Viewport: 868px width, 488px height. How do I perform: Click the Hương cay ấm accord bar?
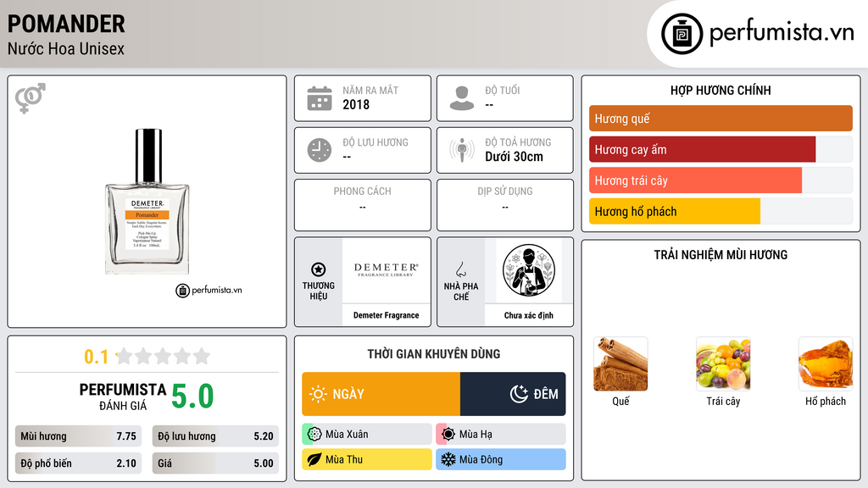click(721, 149)
